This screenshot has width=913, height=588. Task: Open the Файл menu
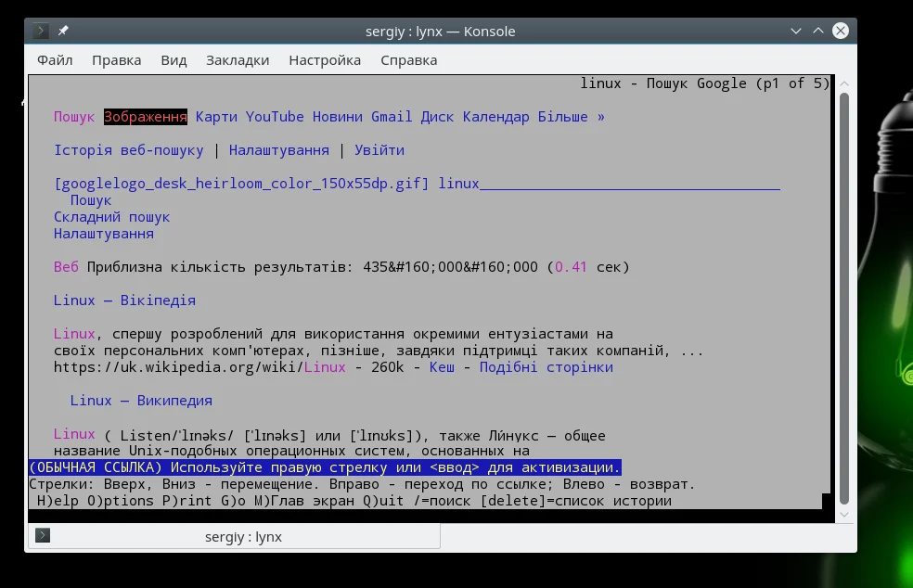(55, 60)
